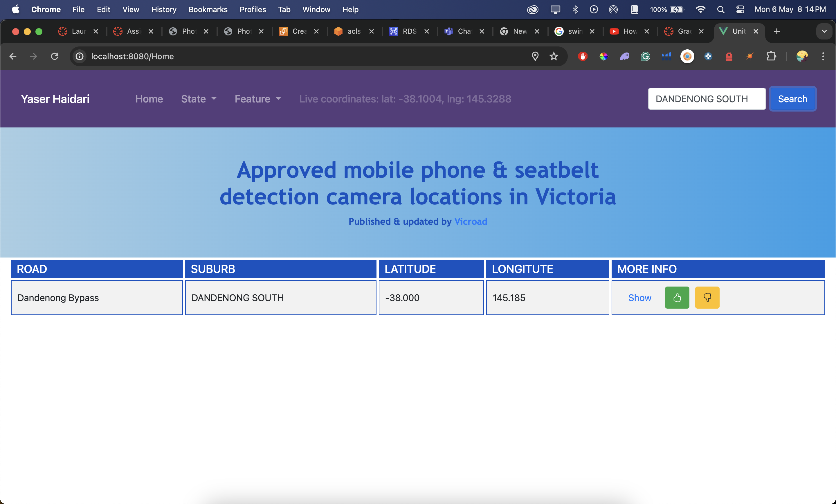Open macOS Control Center icon
This screenshot has height=504, width=836.
(740, 10)
